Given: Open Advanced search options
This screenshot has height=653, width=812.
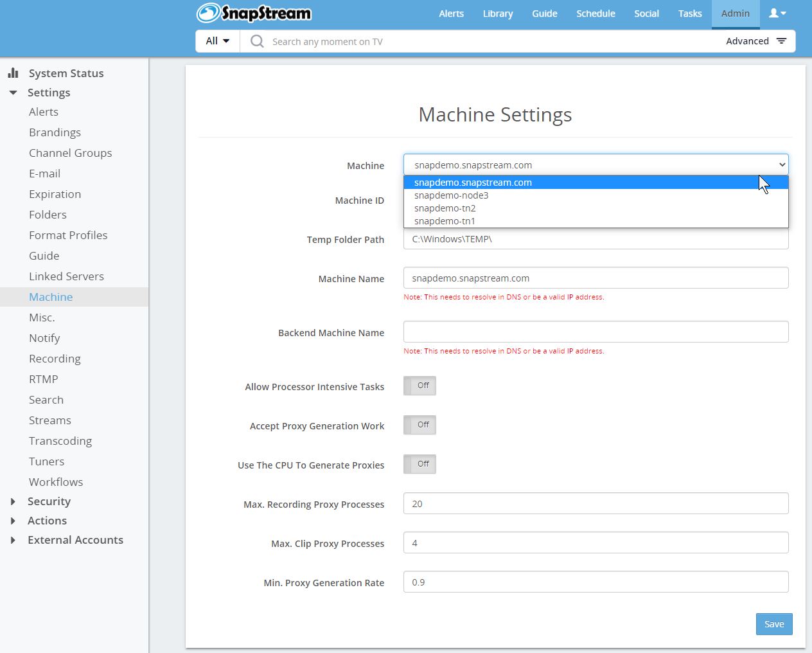Looking at the screenshot, I should [x=756, y=41].
